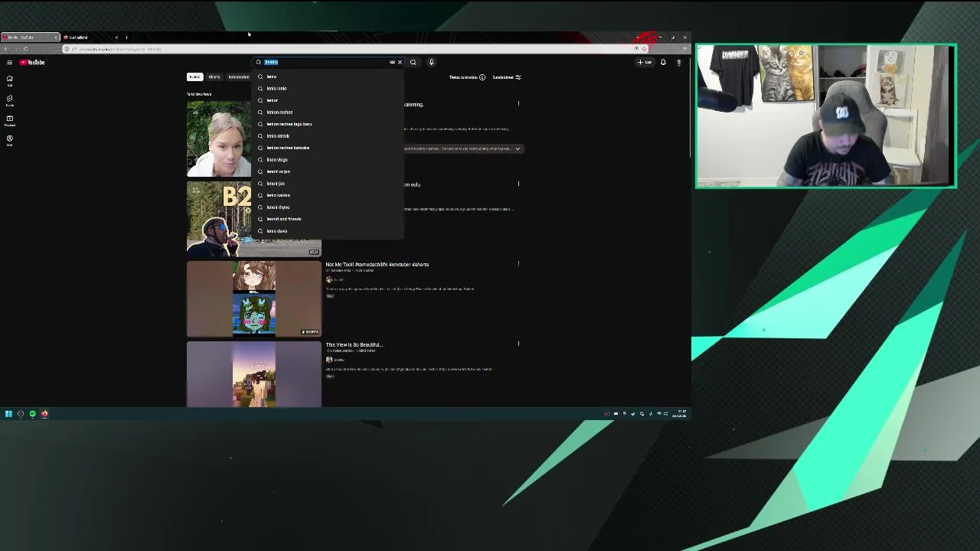Open the second taskbar icon next to Start
Screen dimensions: 980x551
click(x=21, y=414)
